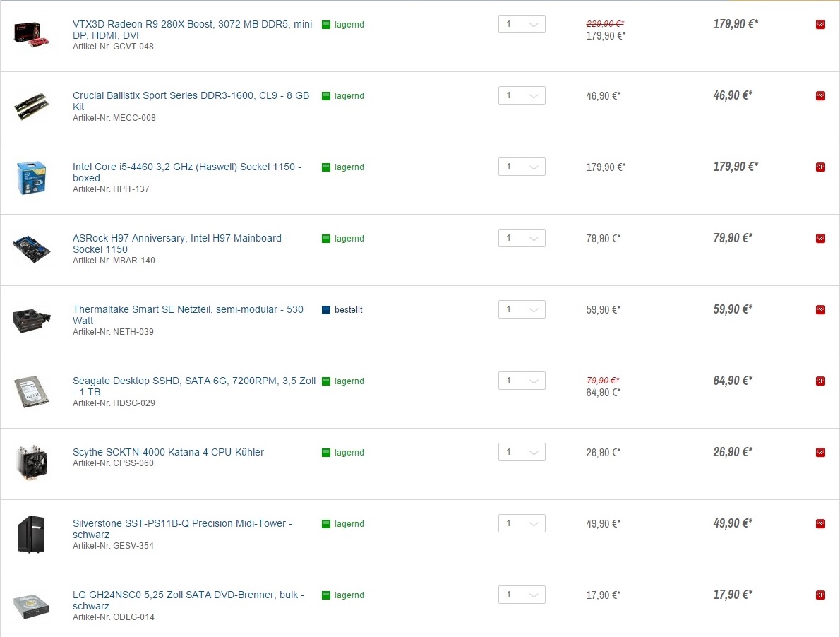Expand quantity selector for ASRock H97
840x637 pixels.
[x=522, y=238]
